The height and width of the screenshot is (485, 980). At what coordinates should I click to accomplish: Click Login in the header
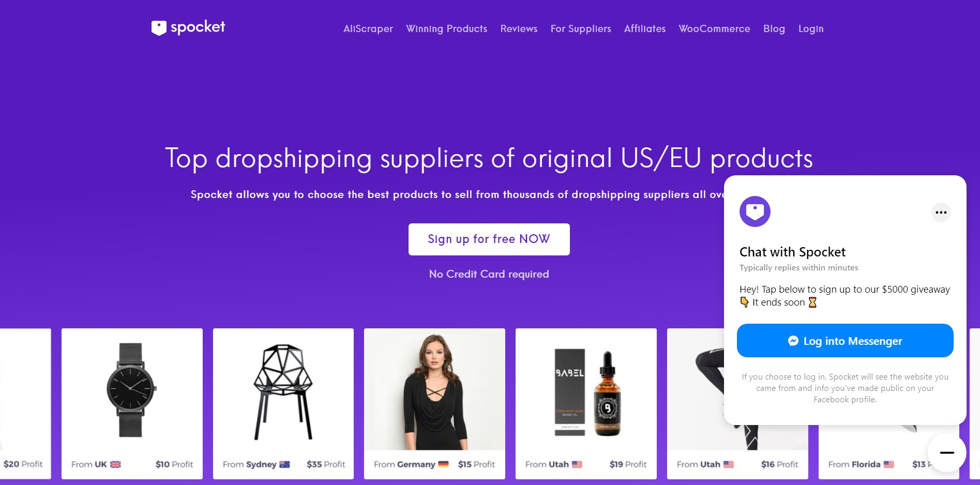coord(811,29)
